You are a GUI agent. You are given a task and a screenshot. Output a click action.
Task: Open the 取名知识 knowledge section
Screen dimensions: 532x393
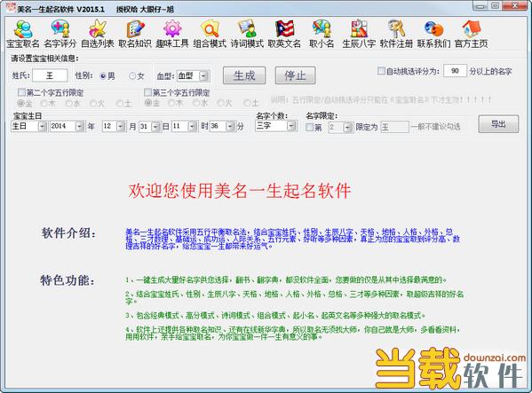135,34
